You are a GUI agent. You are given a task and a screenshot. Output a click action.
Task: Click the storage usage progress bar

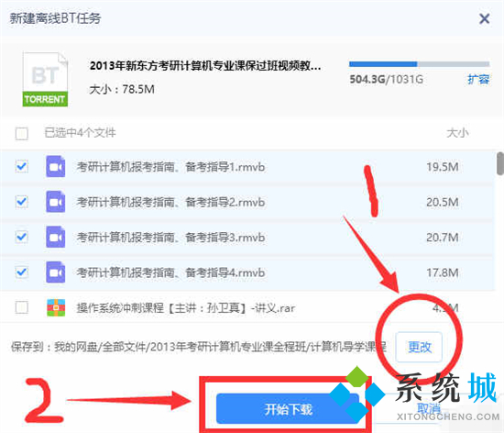tap(419, 64)
